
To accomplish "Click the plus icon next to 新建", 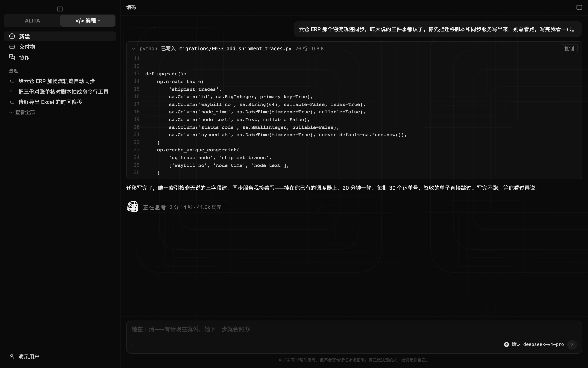I will [x=12, y=36].
